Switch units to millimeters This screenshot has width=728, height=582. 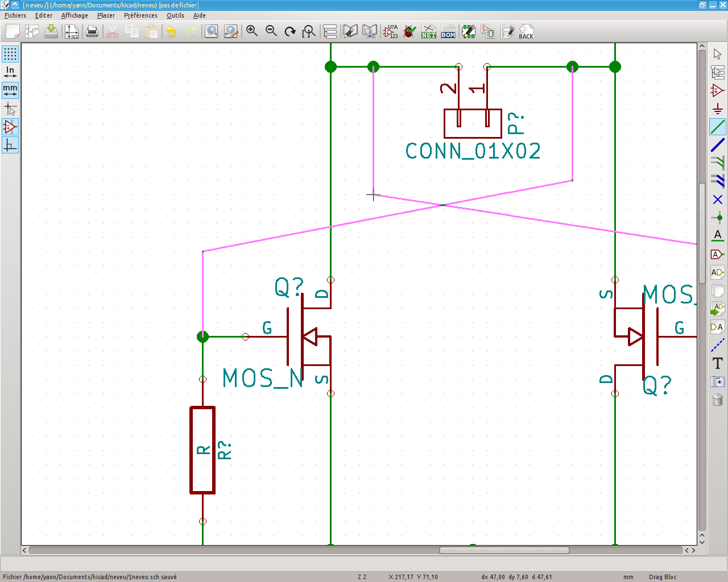click(10, 90)
